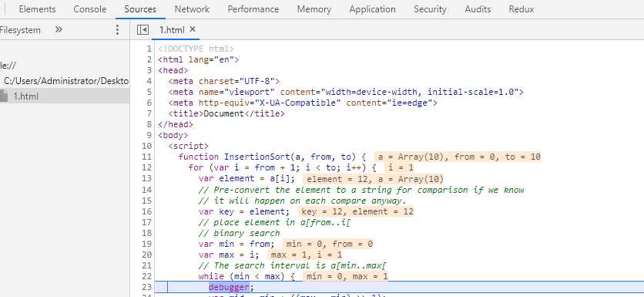Click 'var element = a[i];' code
Screen dimensions: 644x297
pos(247,178)
